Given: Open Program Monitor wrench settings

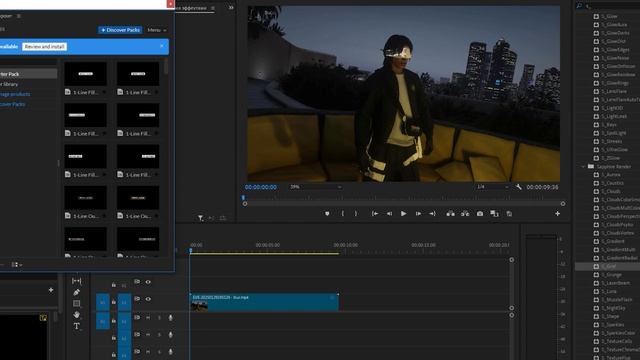Looking at the screenshot, I should [x=518, y=187].
